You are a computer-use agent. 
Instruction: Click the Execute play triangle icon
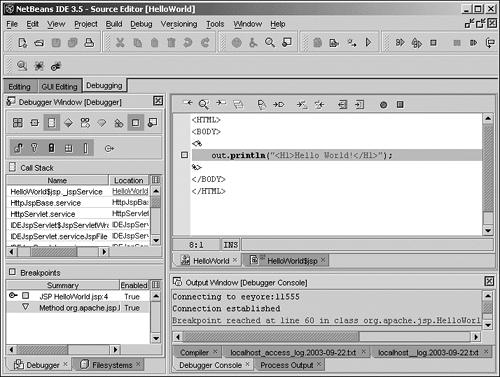pos(368,43)
